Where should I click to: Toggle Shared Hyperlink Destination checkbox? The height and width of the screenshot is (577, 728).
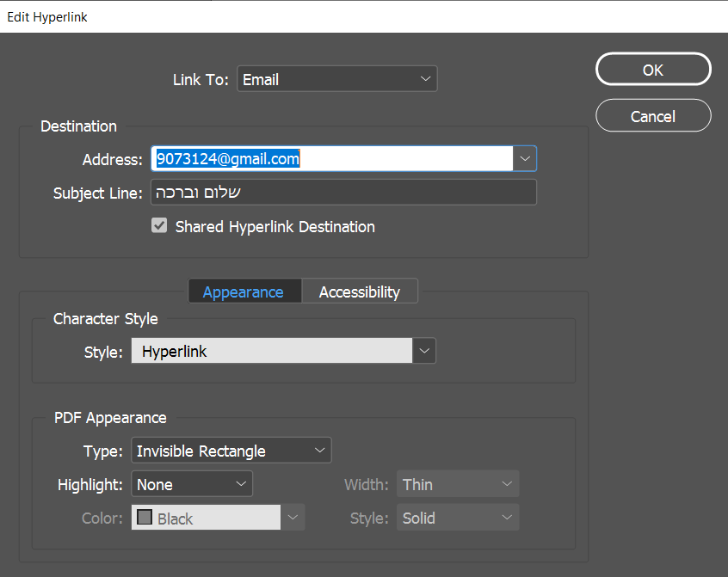[159, 226]
